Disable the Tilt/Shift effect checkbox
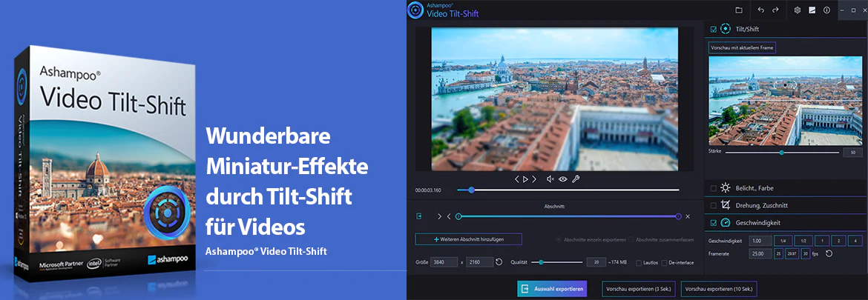 point(713,29)
